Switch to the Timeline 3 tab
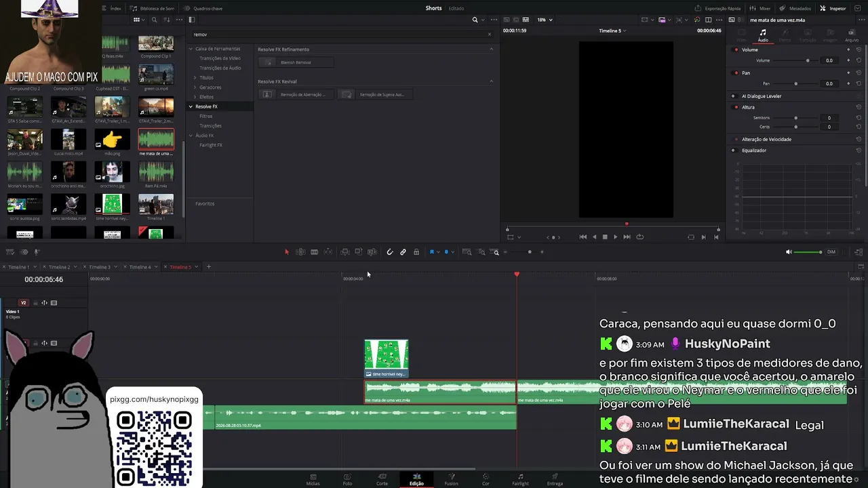868x488 pixels. (100, 267)
